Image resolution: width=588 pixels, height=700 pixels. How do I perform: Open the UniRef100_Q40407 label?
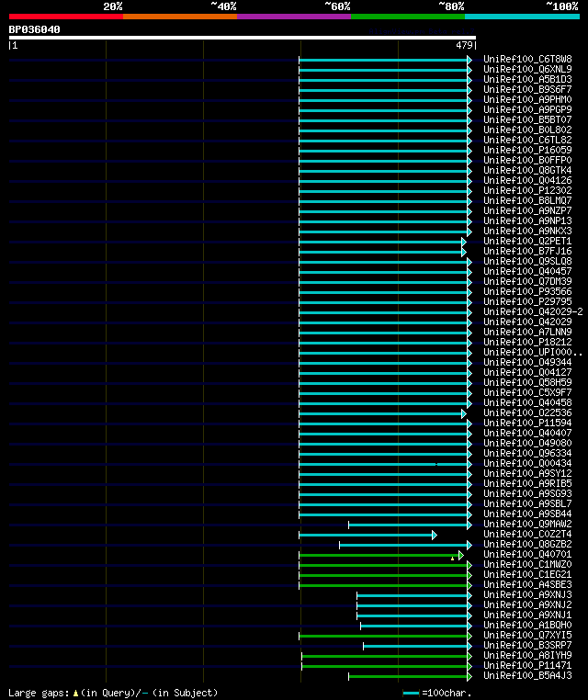tap(527, 433)
